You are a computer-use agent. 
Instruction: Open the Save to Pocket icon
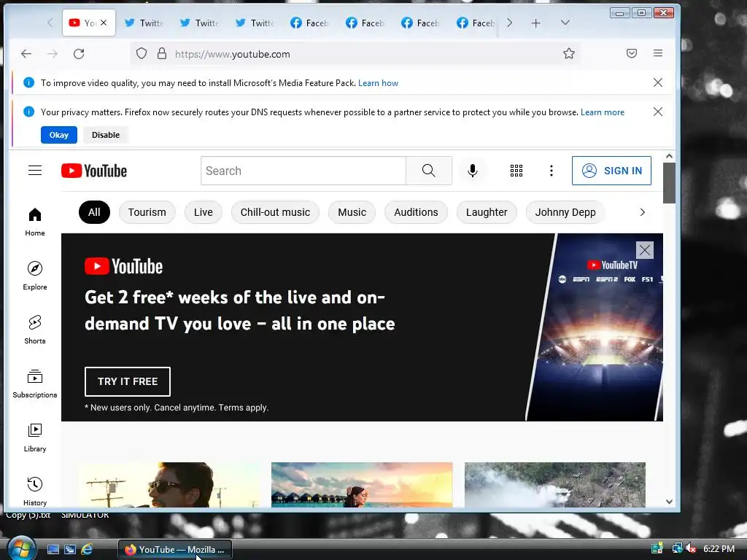coord(632,53)
